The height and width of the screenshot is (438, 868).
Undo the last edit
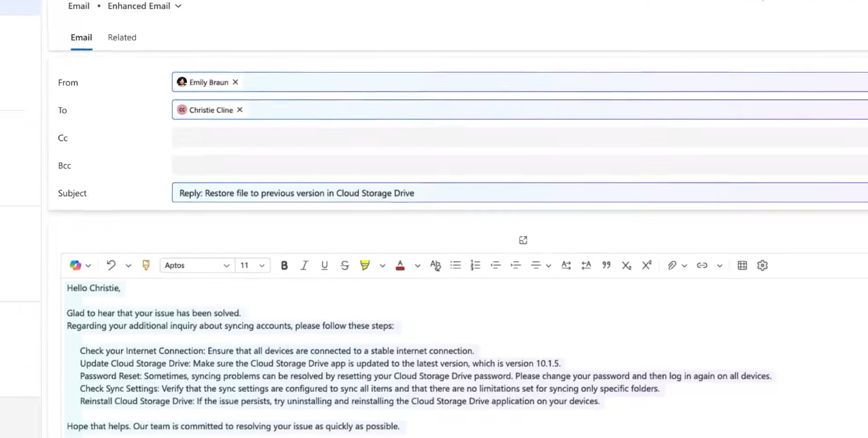pos(111,265)
